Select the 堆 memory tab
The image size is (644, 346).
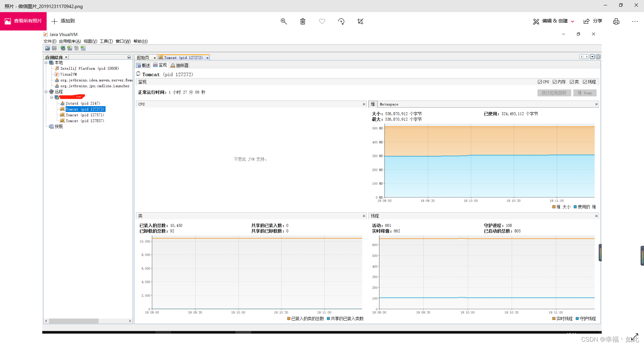click(x=373, y=104)
